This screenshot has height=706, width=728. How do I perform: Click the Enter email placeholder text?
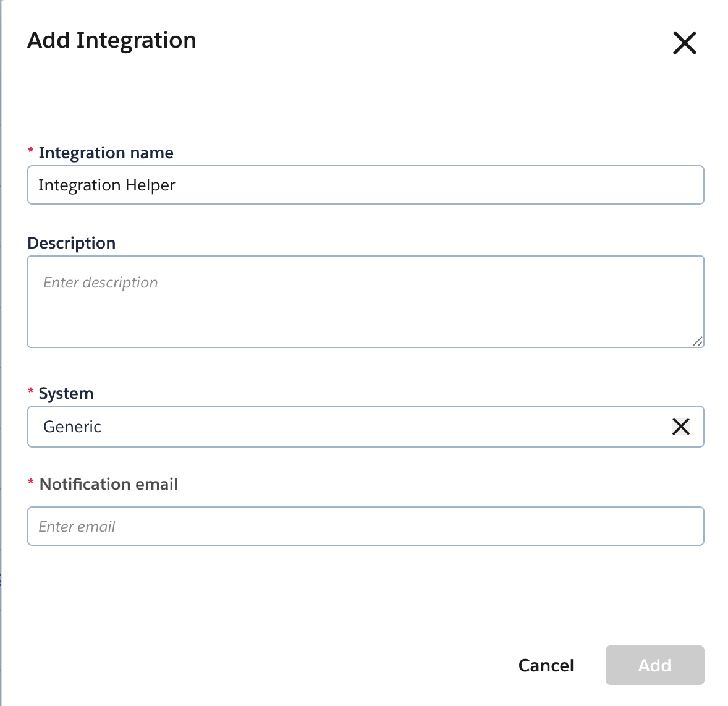coord(77,527)
